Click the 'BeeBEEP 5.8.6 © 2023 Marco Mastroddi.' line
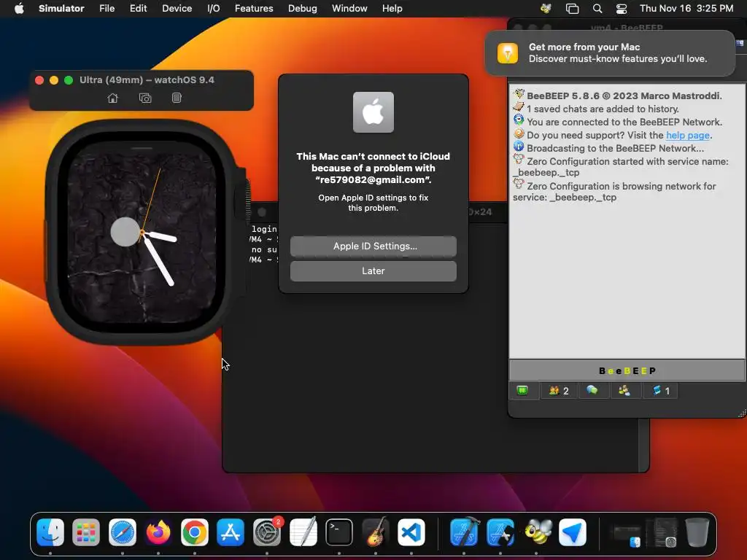This screenshot has height=560, width=747. tap(624, 96)
